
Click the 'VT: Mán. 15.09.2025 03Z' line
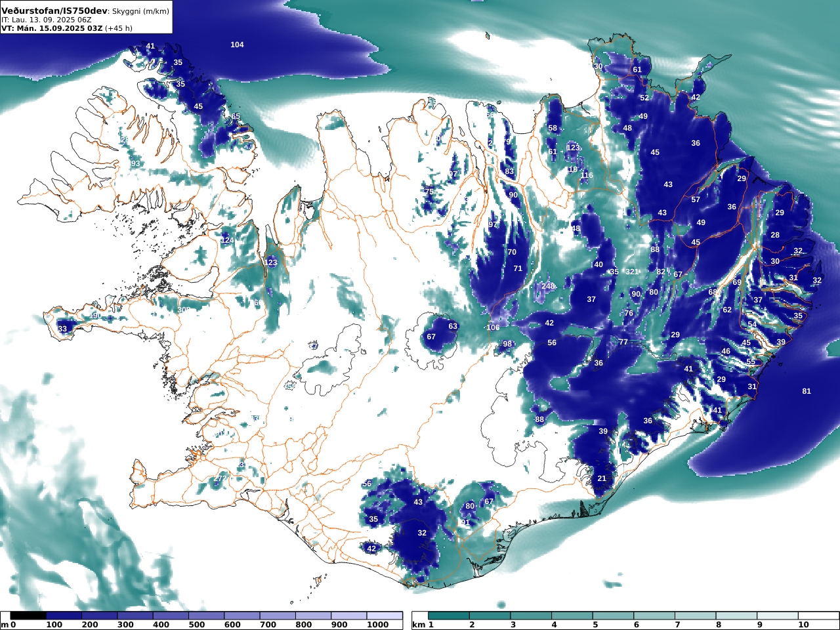(52, 28)
